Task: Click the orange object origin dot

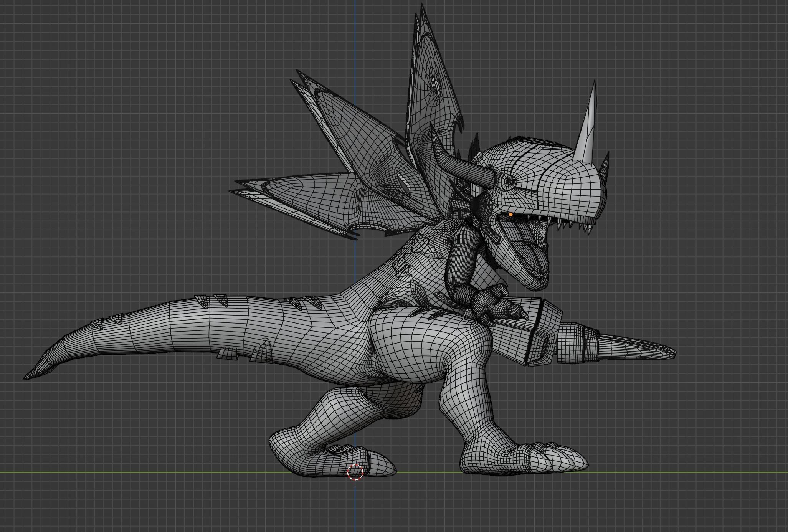Action: pyautogui.click(x=510, y=214)
